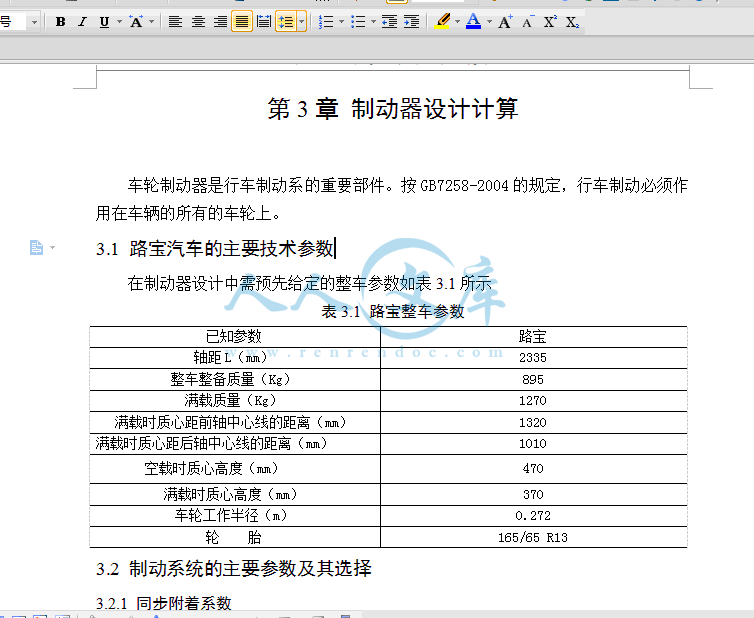Click 满载时质心距后轴中心线的距离 cell

coord(235,443)
